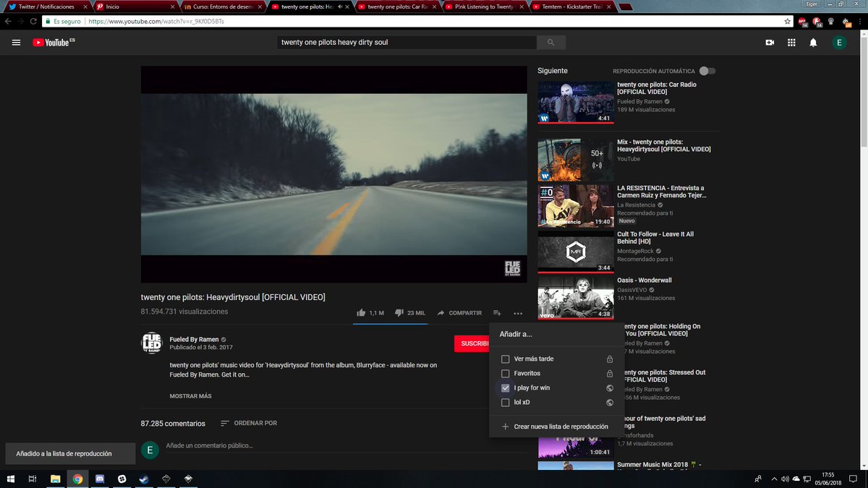Screen dimensions: 868x488
Task: Open the Car Radio video thumbnail
Action: tap(575, 101)
